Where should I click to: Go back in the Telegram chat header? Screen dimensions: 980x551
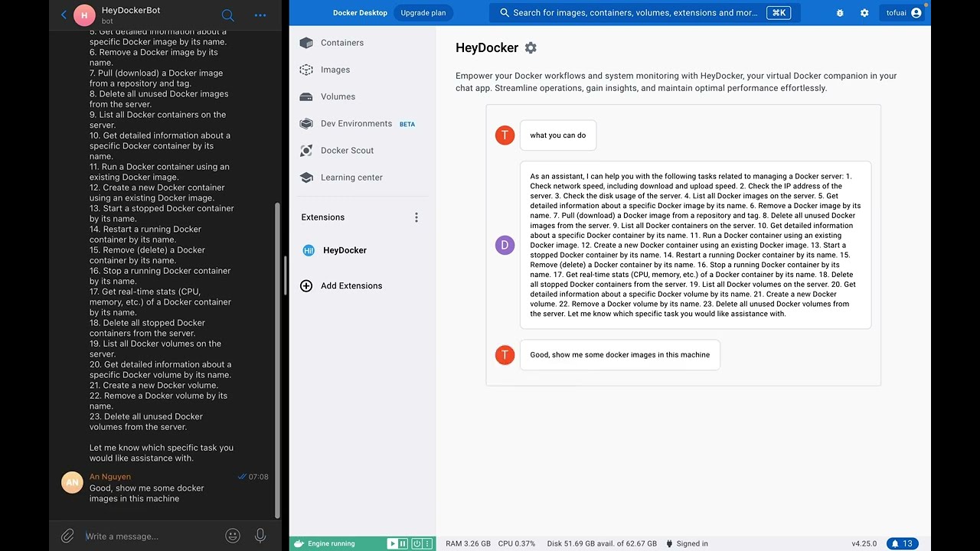pyautogui.click(x=64, y=15)
